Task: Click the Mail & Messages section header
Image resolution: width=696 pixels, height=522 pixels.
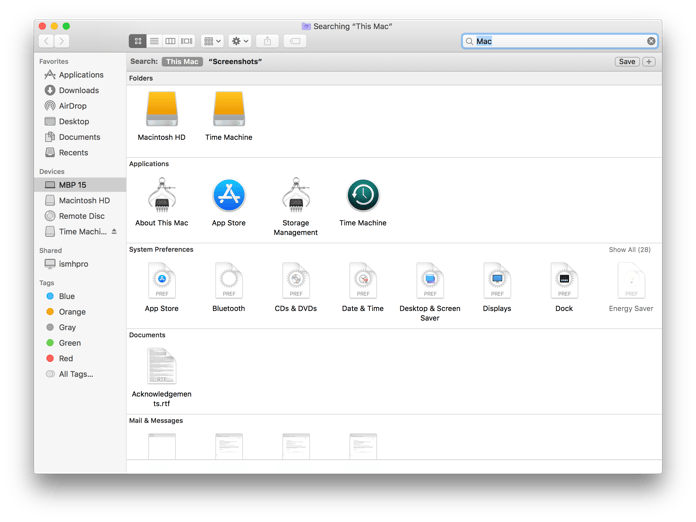Action: (156, 420)
